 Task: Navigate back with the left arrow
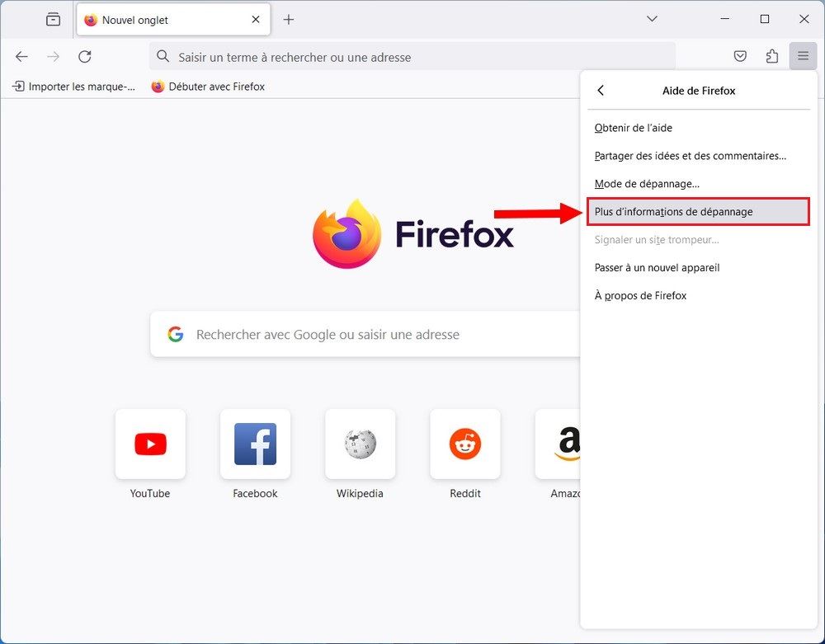21,57
